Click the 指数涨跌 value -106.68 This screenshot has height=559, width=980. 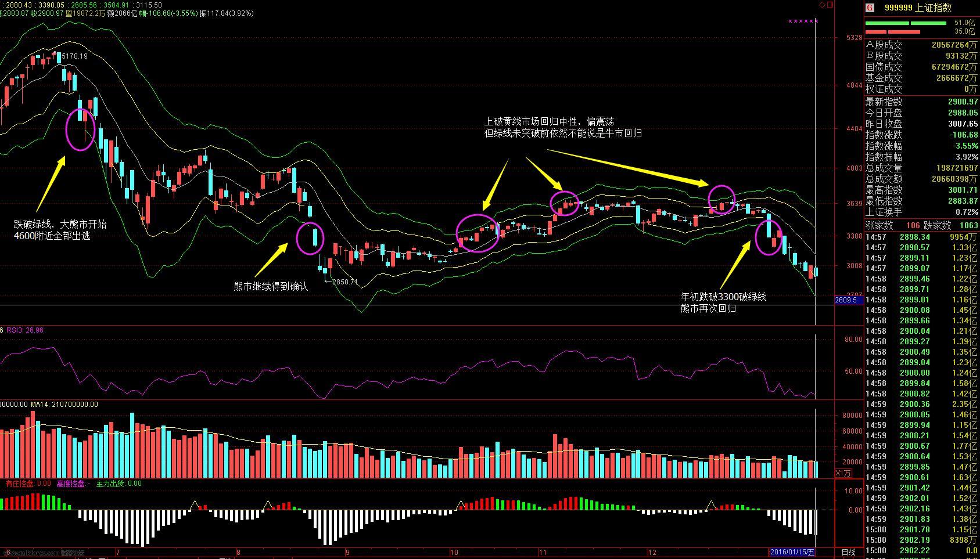pyautogui.click(x=964, y=135)
